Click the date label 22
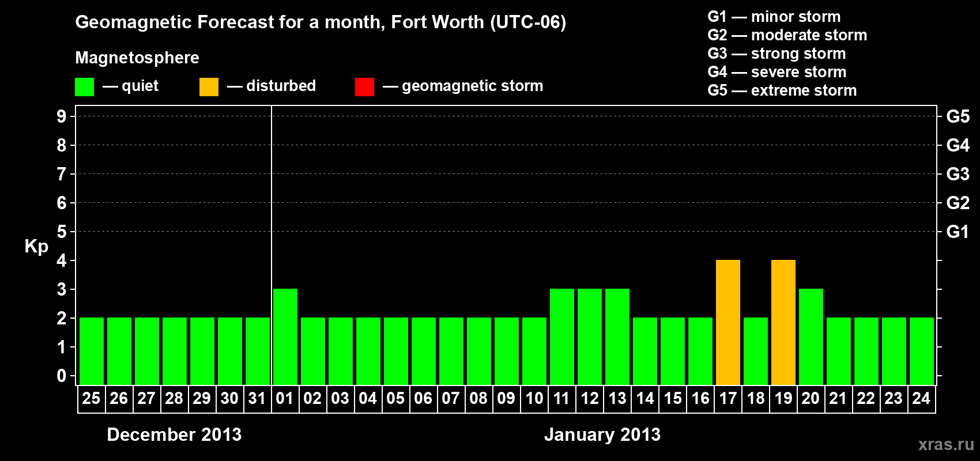 click(x=866, y=398)
